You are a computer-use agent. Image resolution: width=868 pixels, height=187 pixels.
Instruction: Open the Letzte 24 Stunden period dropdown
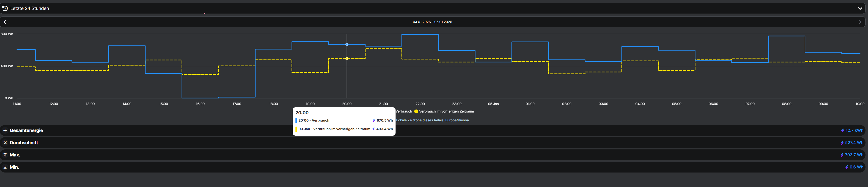[x=30, y=8]
